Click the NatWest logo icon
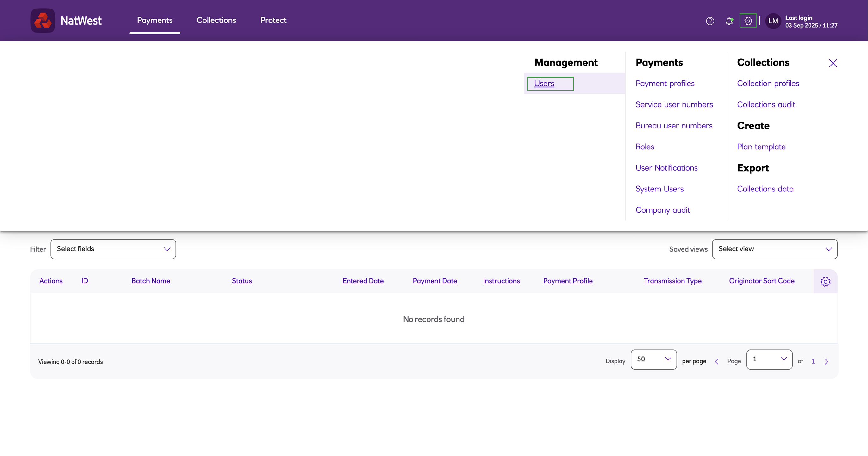 coord(43,21)
